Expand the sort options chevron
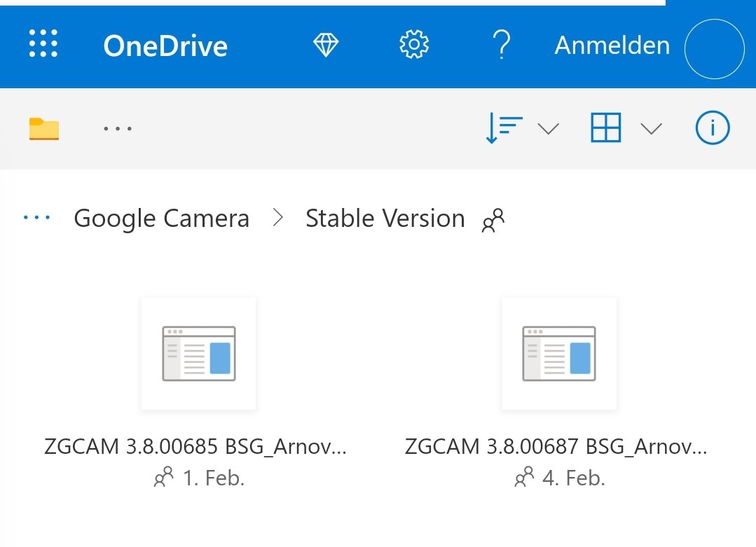The image size is (756, 547). pos(548,129)
